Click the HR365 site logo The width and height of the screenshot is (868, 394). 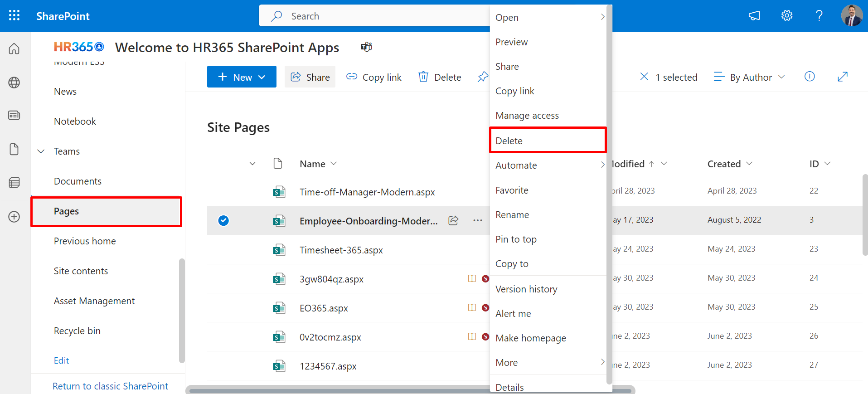click(79, 47)
